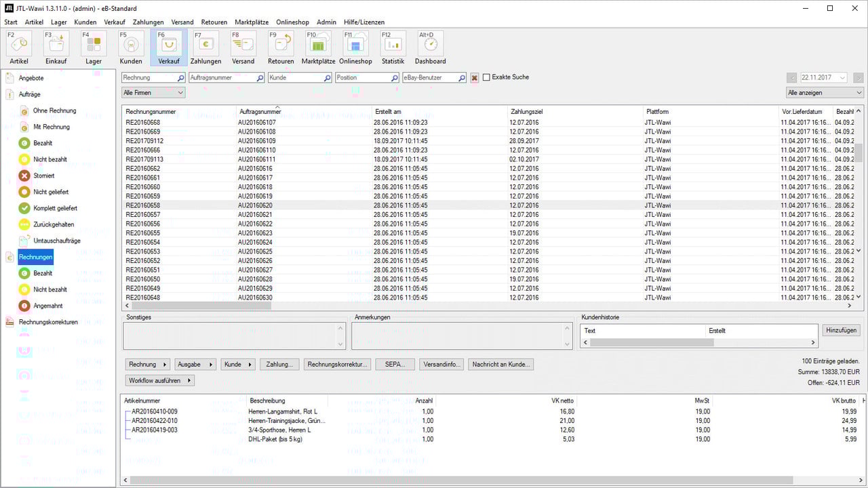The width and height of the screenshot is (868, 488).
Task: Open the Artikel menu in the menu bar
Action: click(x=34, y=22)
